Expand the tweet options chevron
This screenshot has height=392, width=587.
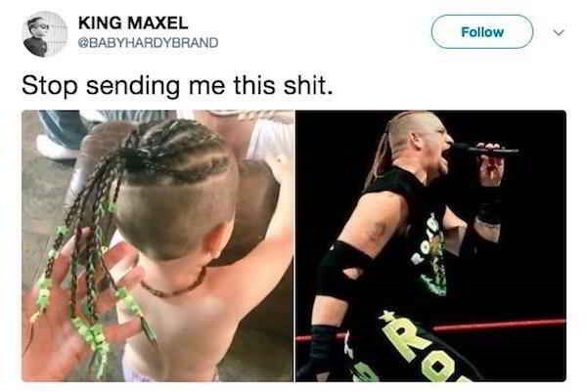click(559, 32)
